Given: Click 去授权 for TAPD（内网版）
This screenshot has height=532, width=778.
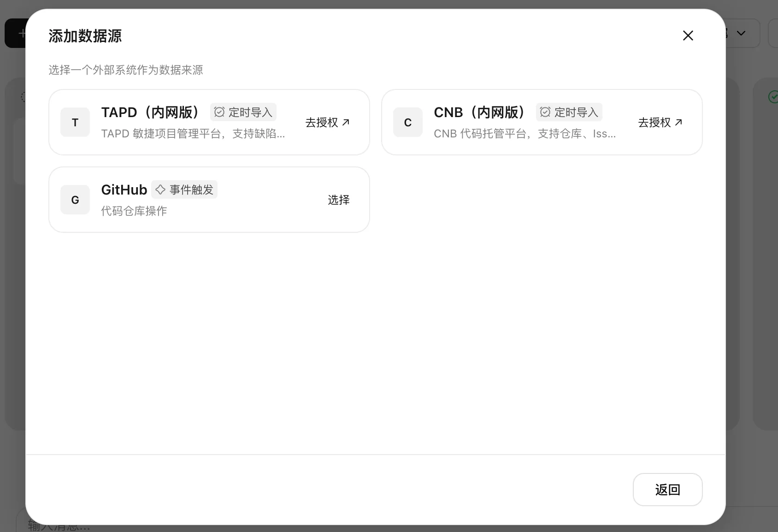Looking at the screenshot, I should tap(328, 122).
